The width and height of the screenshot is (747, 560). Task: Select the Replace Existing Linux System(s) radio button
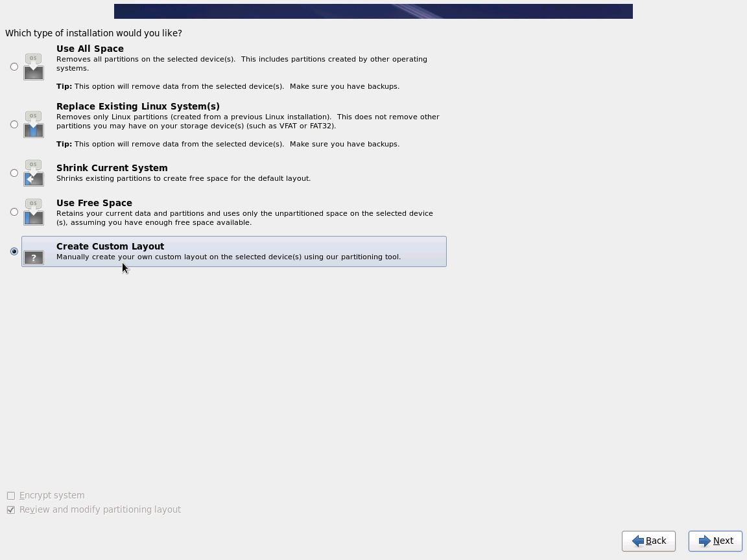(x=14, y=124)
